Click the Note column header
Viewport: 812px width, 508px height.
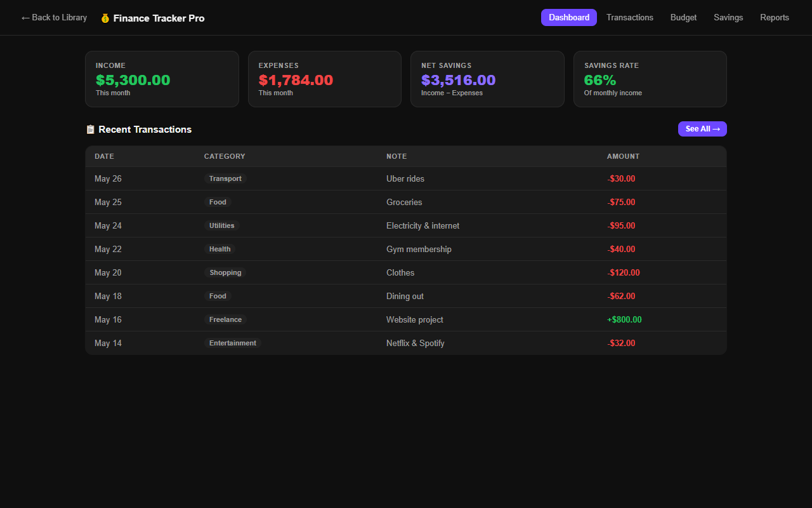396,156
